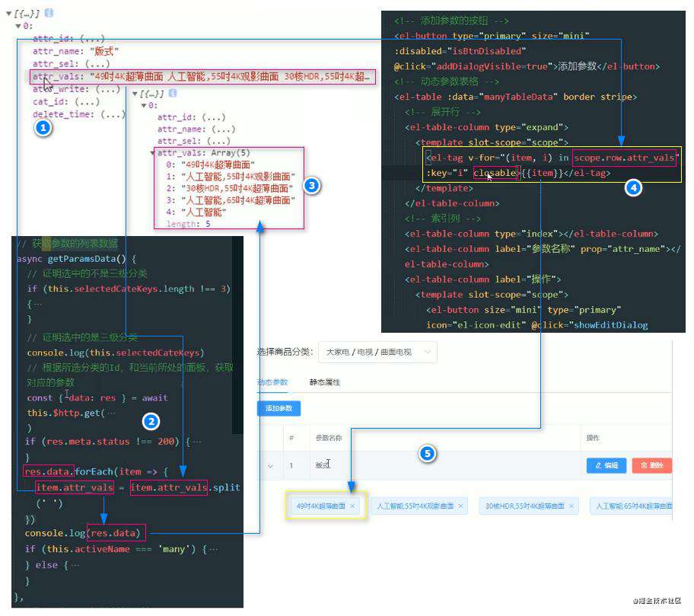This screenshot has height=616, width=694.
Task: Click array entry 4: "人工智能" in the console
Action: click(x=196, y=212)
